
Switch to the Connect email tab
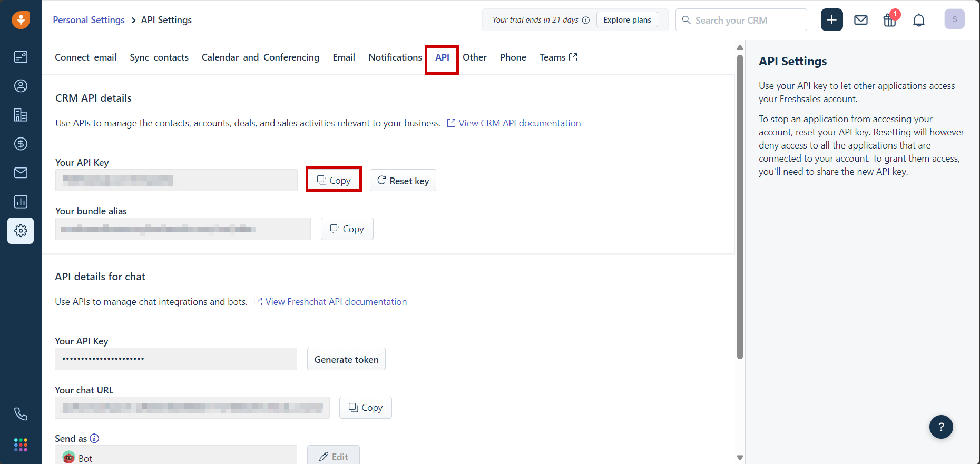[86, 57]
